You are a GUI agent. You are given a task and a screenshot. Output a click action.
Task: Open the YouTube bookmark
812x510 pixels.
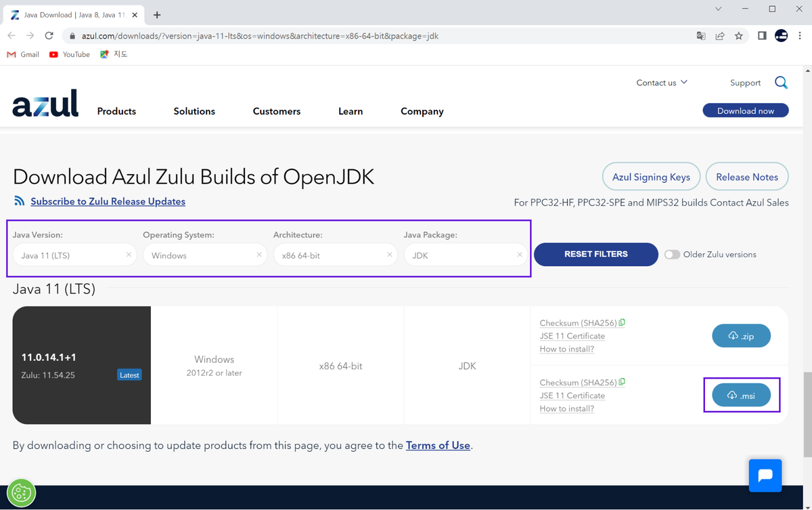click(70, 54)
